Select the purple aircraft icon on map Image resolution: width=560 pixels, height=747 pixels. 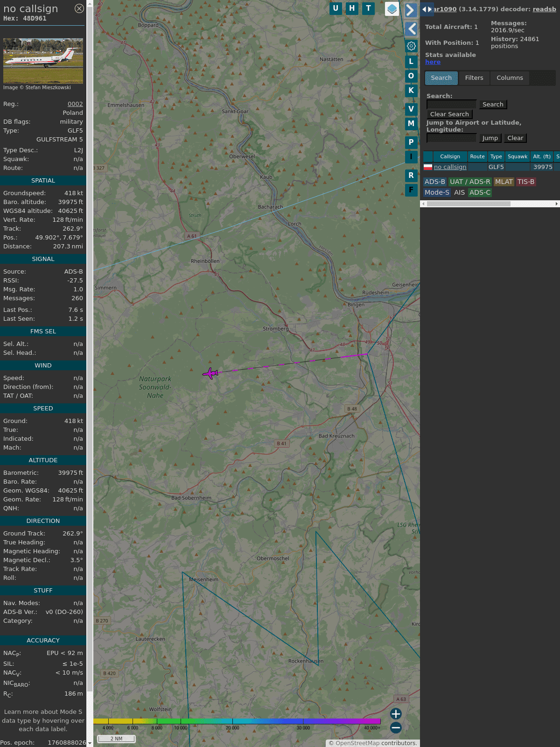pyautogui.click(x=210, y=373)
